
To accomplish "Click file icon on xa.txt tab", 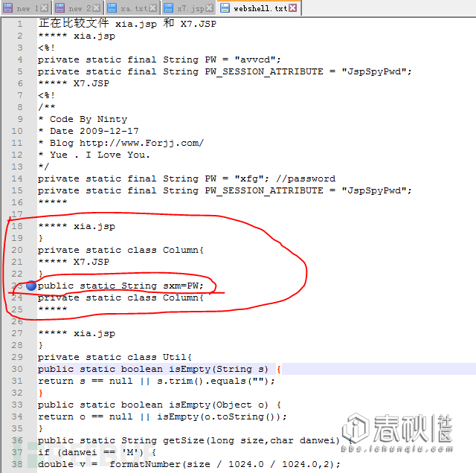I will 112,8.
